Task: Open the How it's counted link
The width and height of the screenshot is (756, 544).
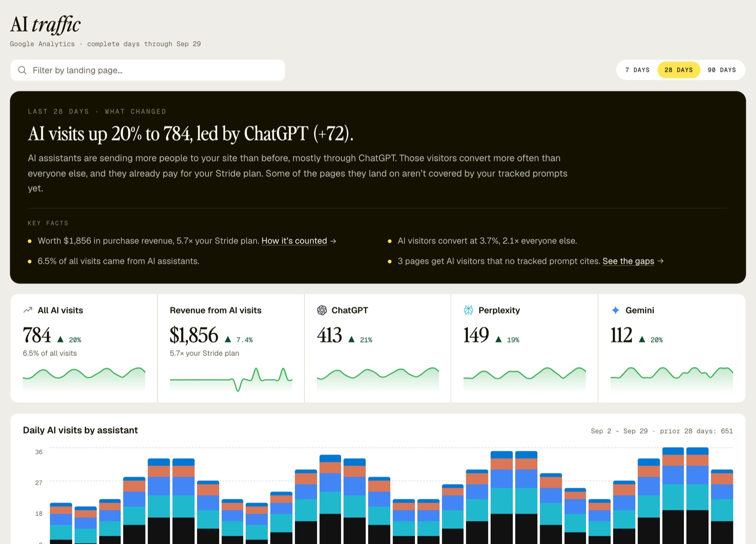Action: point(294,241)
